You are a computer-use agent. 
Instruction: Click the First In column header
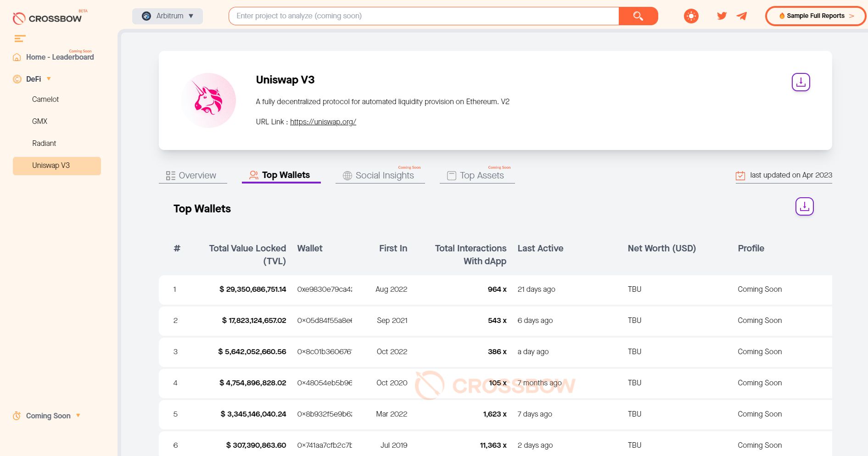(393, 248)
